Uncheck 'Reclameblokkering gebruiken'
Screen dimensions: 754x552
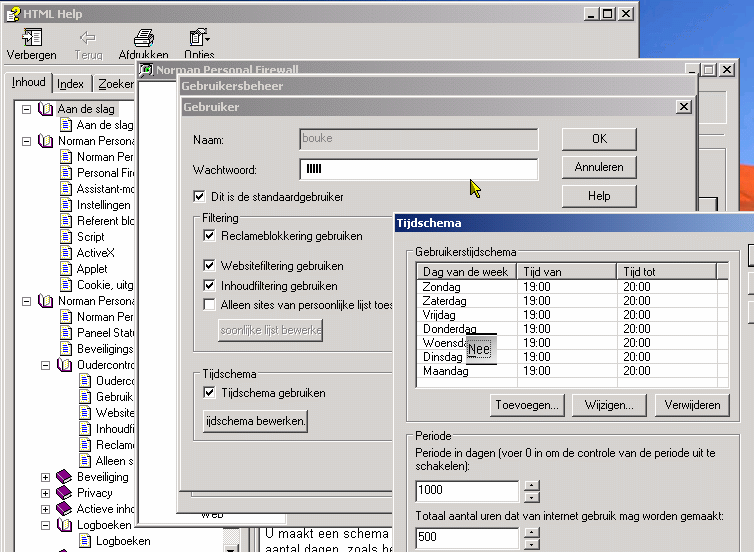209,236
